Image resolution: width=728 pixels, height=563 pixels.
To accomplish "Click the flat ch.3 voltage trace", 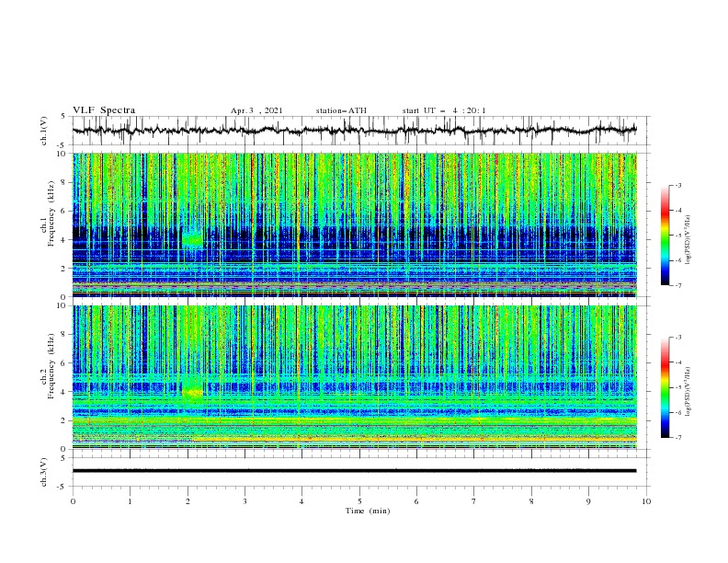I will 354,471.
